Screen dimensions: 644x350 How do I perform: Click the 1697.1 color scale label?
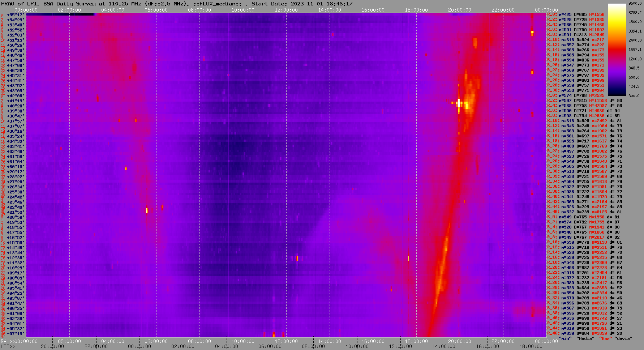coord(635,50)
